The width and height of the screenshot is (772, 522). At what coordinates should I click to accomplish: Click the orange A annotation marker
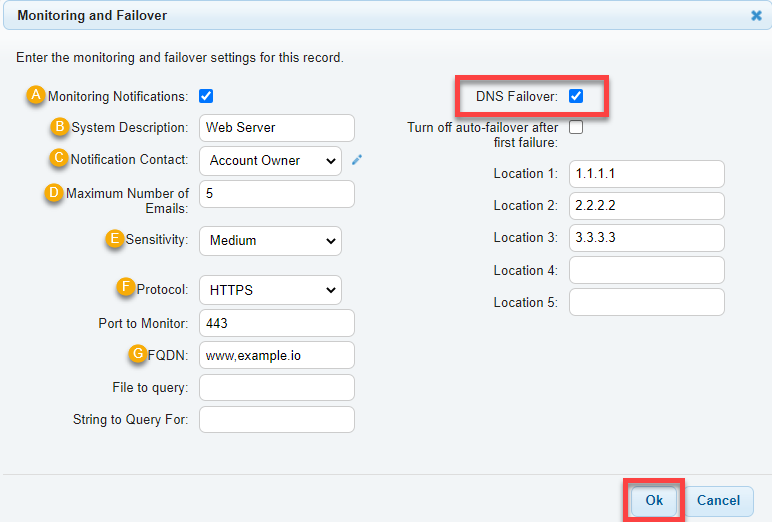[x=36, y=94]
